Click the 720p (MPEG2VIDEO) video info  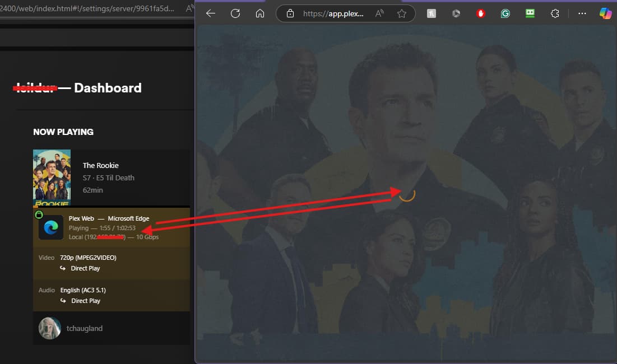tap(88, 258)
